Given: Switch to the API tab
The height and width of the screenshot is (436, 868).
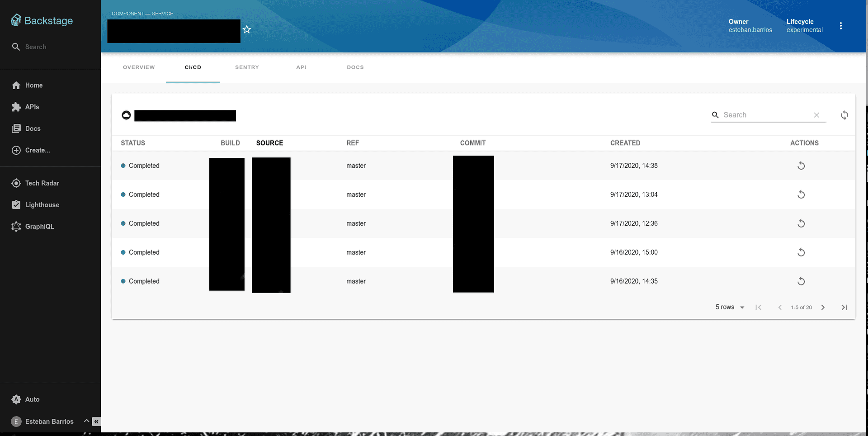Looking at the screenshot, I should [x=302, y=67].
